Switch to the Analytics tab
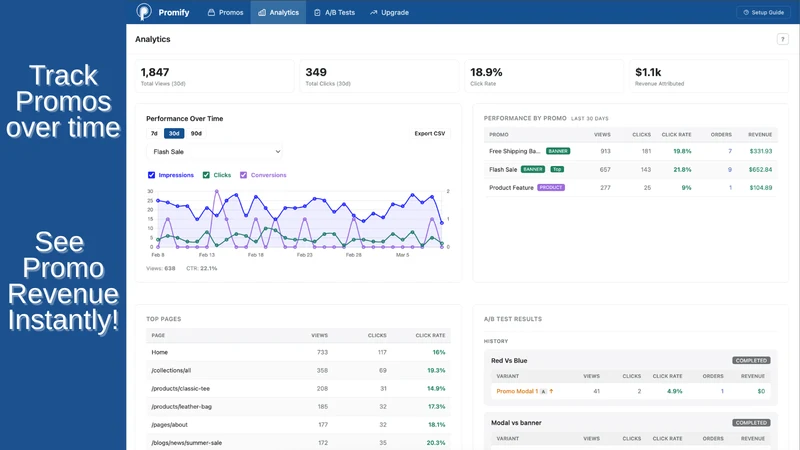 278,12
